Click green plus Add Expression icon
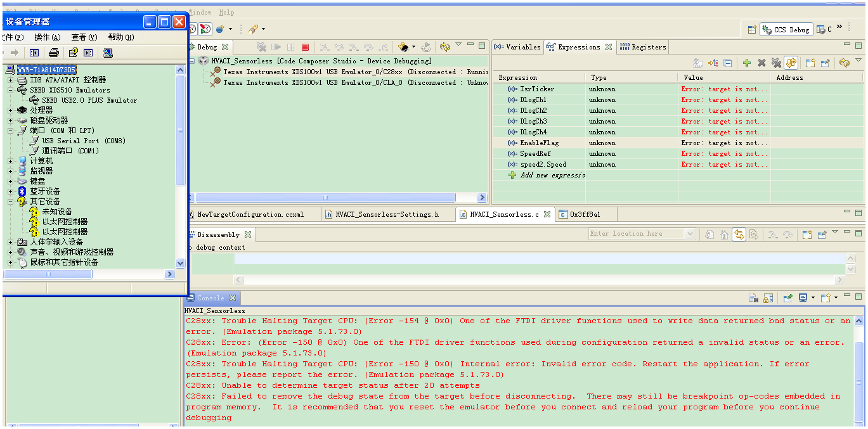 (747, 63)
